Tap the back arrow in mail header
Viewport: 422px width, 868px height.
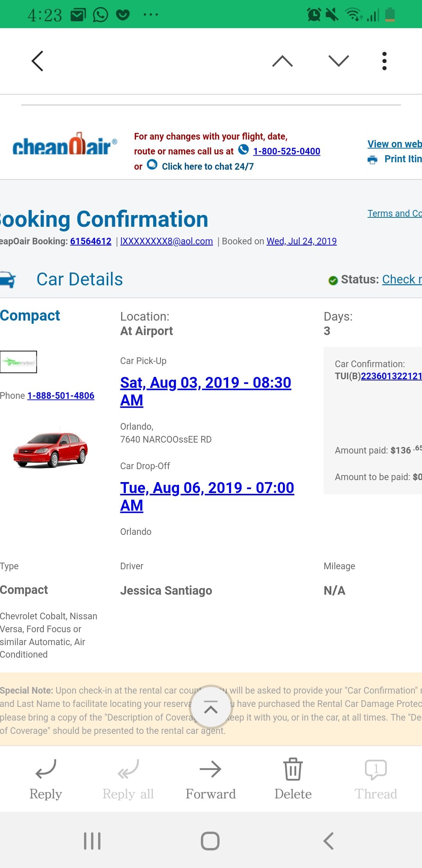point(37,61)
